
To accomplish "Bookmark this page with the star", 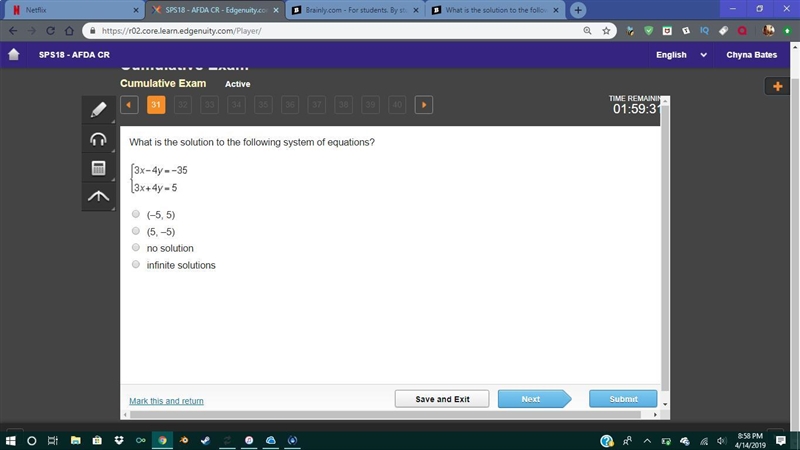I will coord(606,31).
